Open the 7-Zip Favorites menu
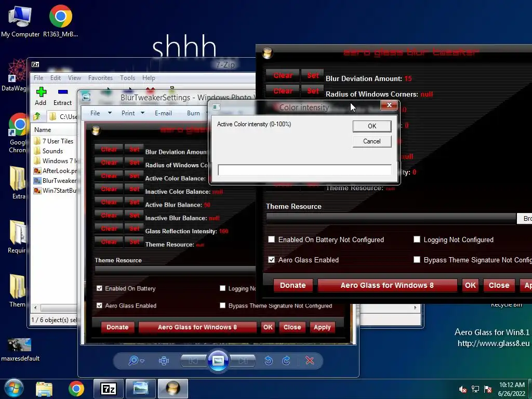This screenshot has height=399, width=532. pos(100,78)
